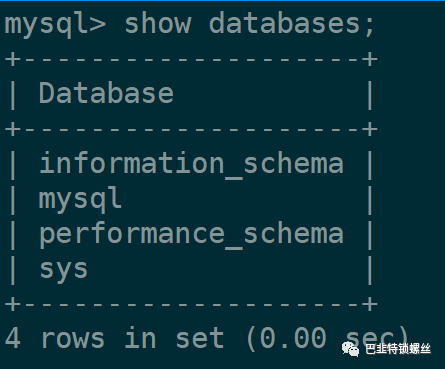Viewport: 445px width, 369px height.
Task: Click the WeChat logo icon in watermark
Action: [x=350, y=349]
